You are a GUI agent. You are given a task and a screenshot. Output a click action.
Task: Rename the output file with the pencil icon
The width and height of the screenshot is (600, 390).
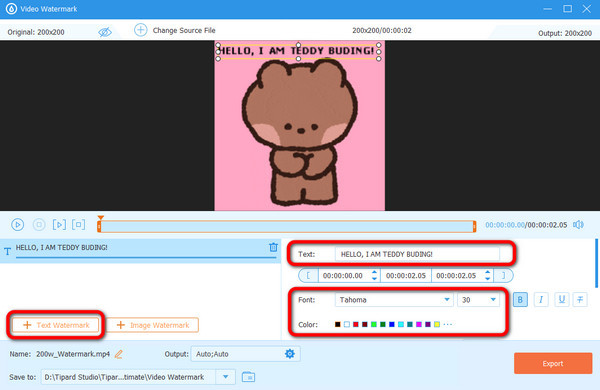coord(119,354)
